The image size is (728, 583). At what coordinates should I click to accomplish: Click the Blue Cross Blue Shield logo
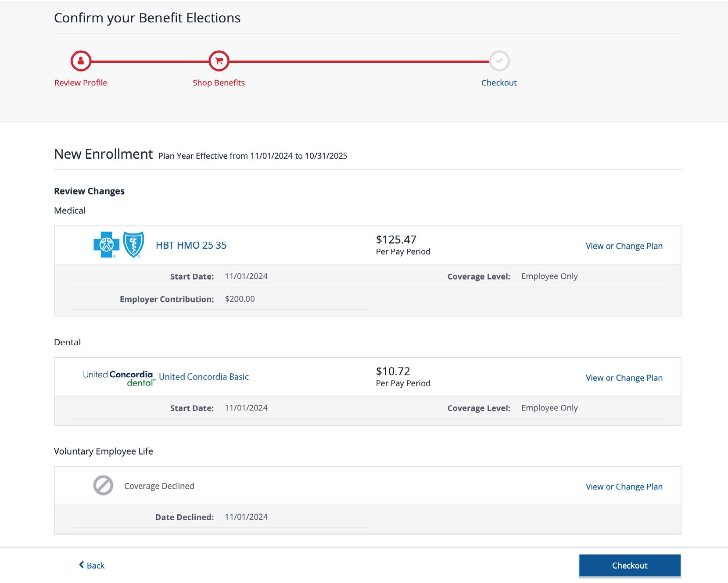[x=119, y=245]
